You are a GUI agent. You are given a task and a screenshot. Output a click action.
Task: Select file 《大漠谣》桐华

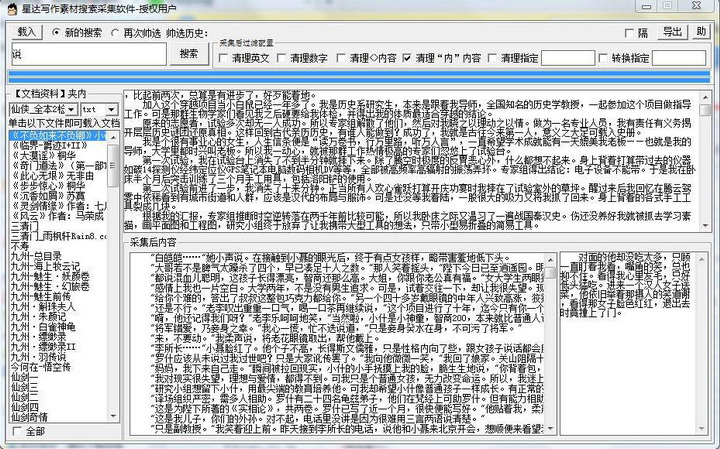pos(58,156)
